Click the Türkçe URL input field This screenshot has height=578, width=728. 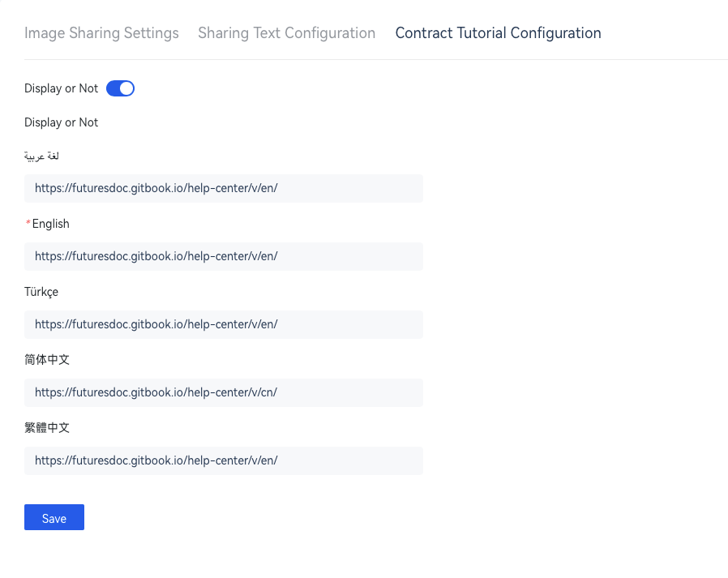tap(223, 324)
